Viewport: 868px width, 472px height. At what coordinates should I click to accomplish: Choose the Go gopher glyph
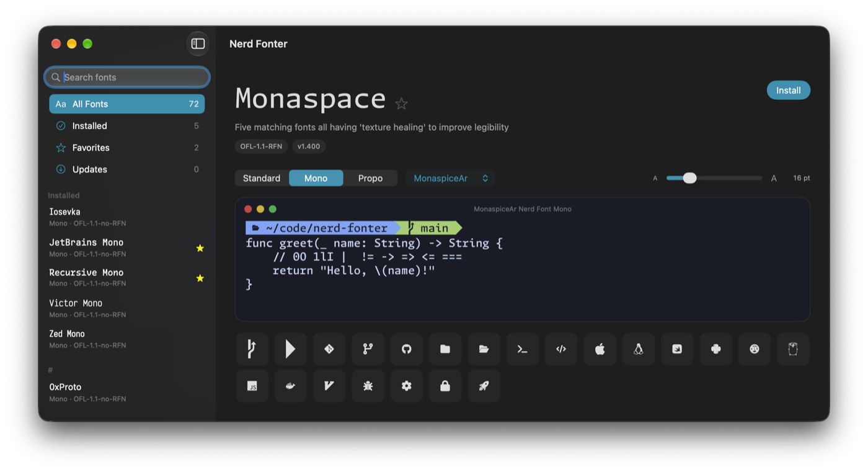tap(793, 349)
